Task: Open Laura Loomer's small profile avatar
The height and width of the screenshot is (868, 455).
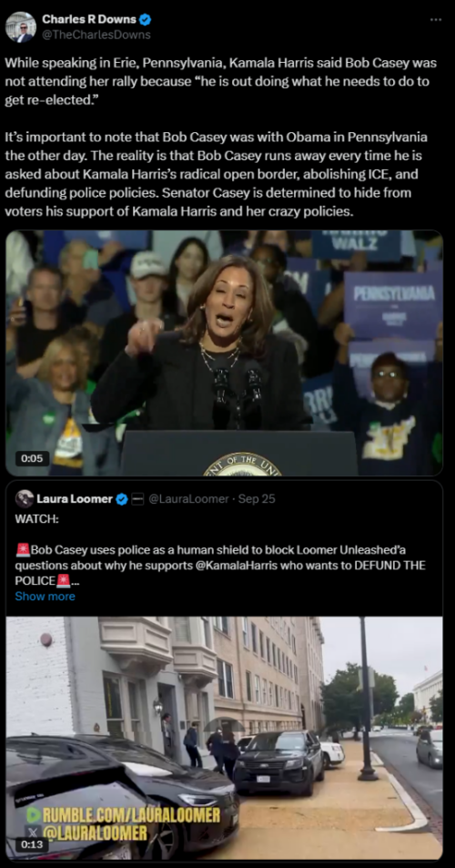Action: click(25, 499)
